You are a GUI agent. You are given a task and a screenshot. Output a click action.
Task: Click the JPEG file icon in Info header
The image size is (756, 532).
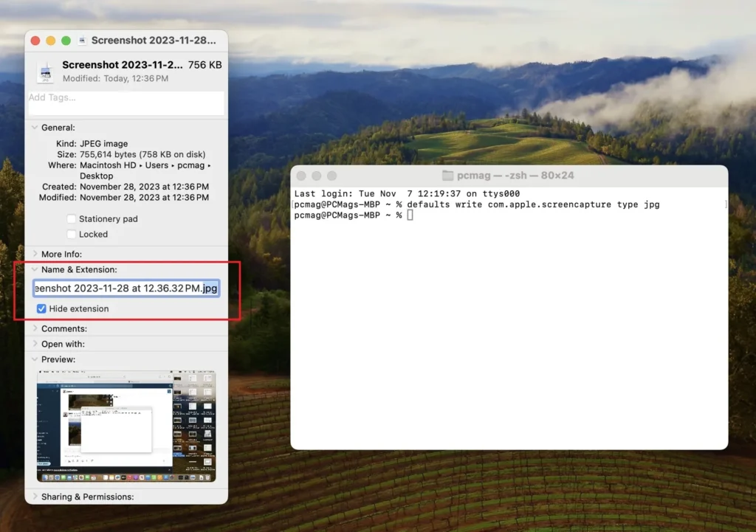tap(45, 72)
